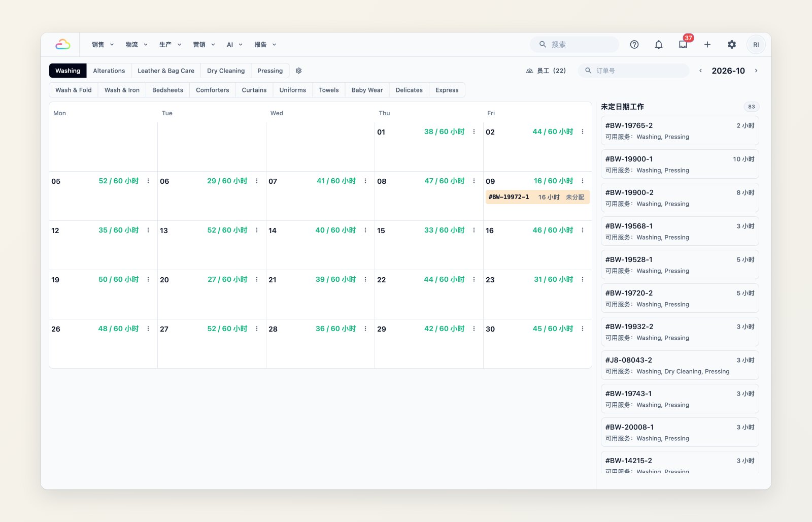Open the #BW-19900-1 10 小时 job card
Image resolution: width=812 pixels, height=522 pixels.
pyautogui.click(x=680, y=164)
